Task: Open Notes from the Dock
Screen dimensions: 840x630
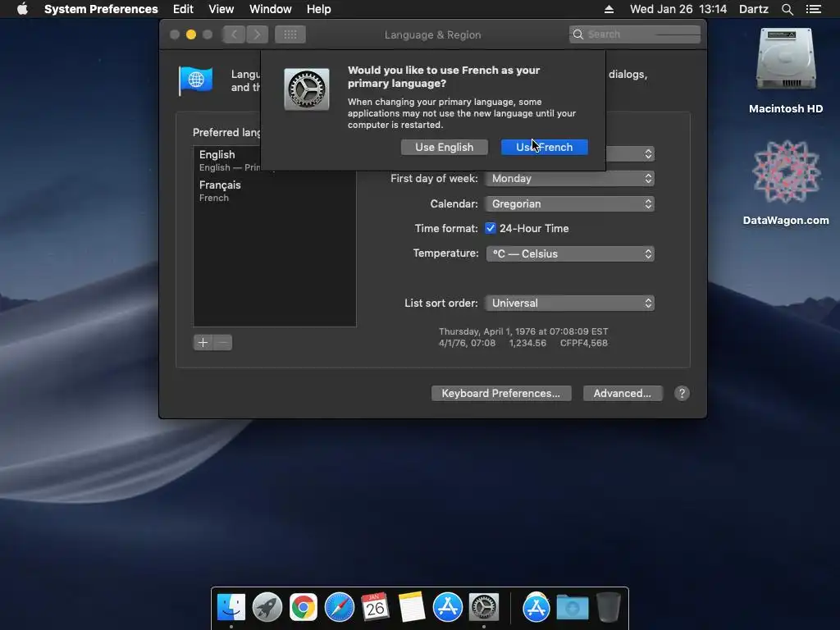Action: tap(412, 607)
